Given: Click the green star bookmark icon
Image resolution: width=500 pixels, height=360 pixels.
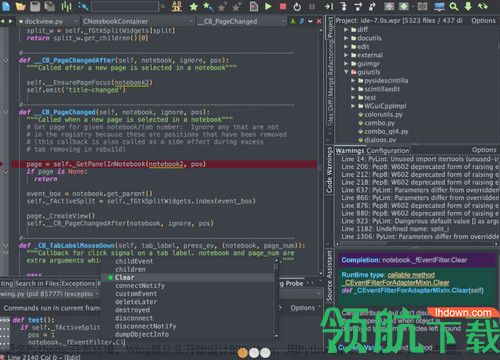Looking at the screenshot, I should point(193,6).
